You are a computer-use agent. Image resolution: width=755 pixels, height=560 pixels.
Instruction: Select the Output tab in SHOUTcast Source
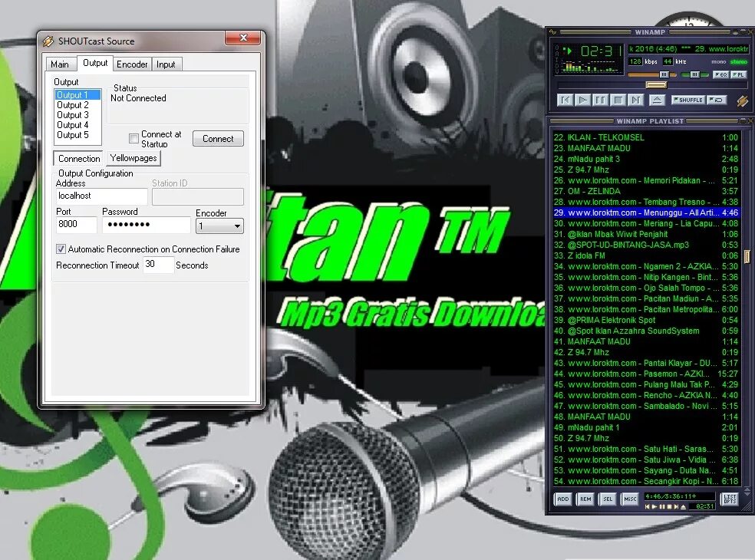[95, 63]
